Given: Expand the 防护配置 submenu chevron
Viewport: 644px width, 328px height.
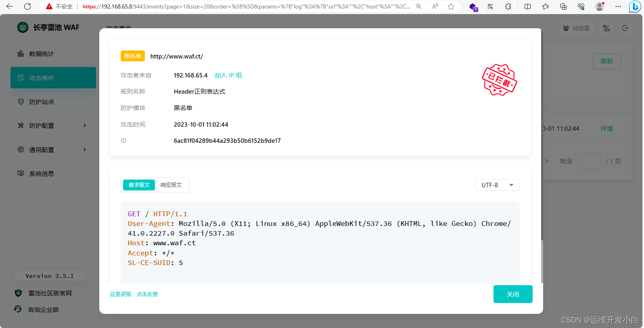Looking at the screenshot, I should click(85, 125).
